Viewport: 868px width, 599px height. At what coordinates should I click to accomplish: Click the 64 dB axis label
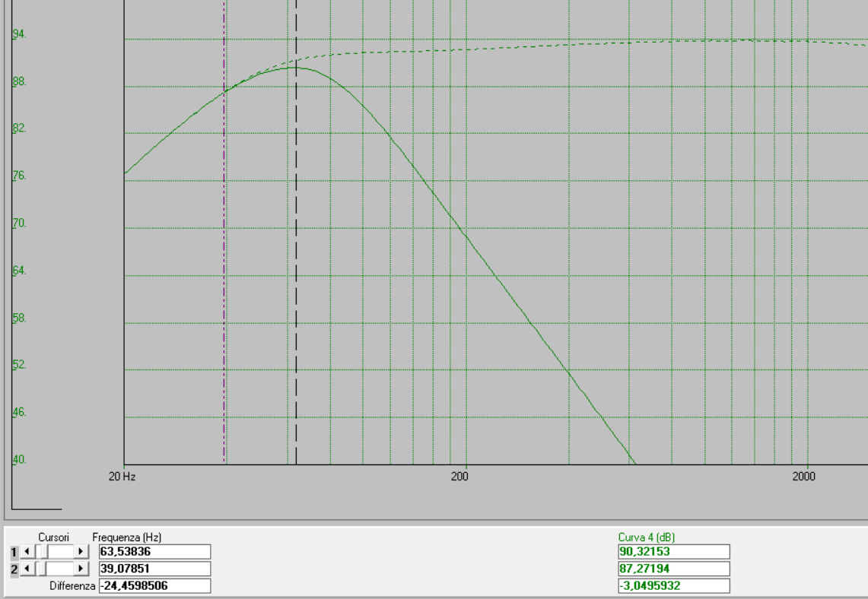pyautogui.click(x=19, y=271)
